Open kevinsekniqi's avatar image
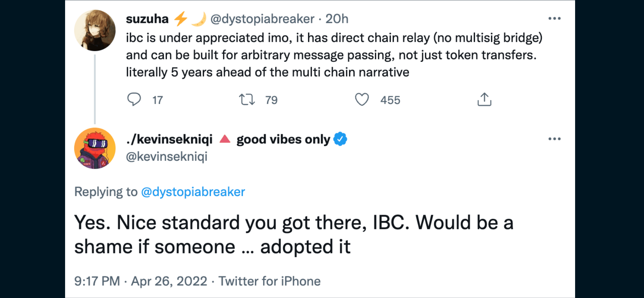Viewport: 644px width, 298px height. tap(95, 148)
